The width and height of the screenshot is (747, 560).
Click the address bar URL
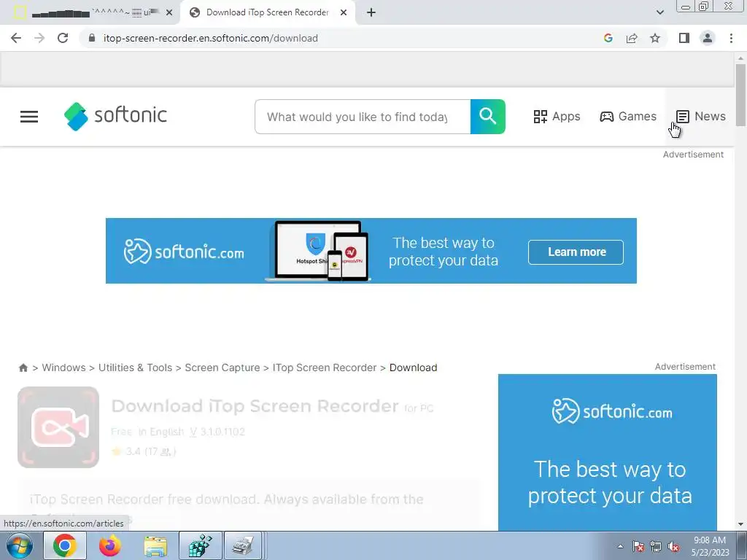pos(211,38)
